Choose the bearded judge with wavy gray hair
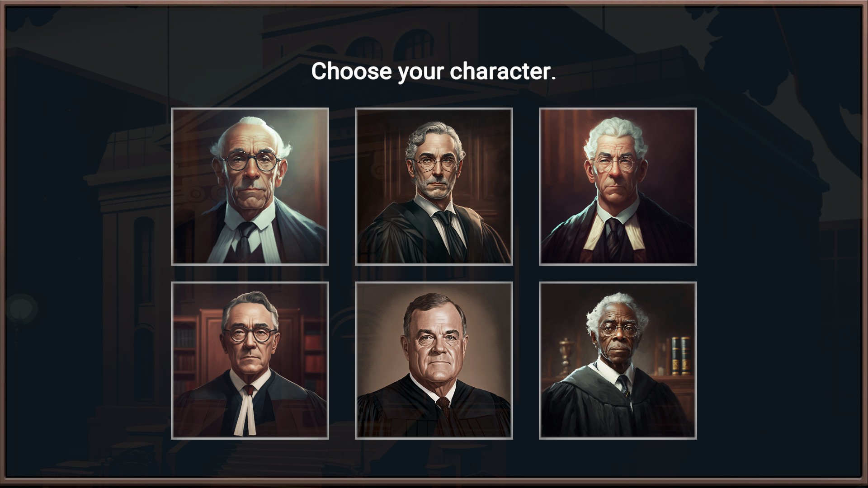 pyautogui.click(x=434, y=186)
